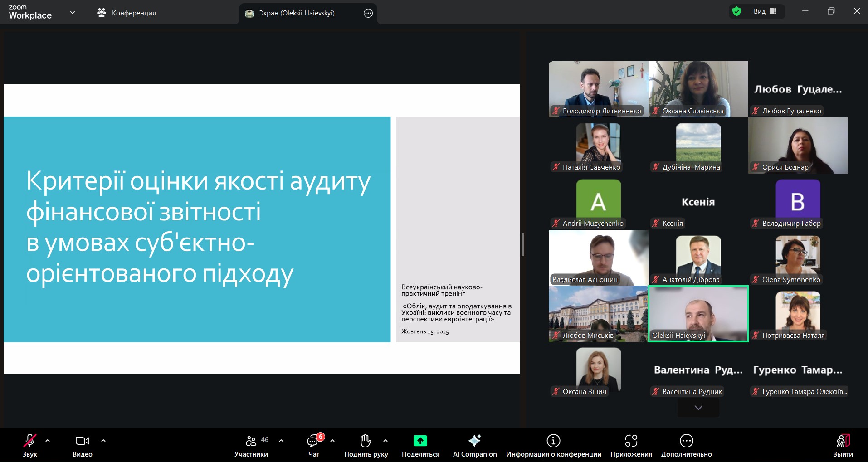Select the Oleksii Haievskyi screen tab
Screen dimensions: 868x462
[x=297, y=13]
